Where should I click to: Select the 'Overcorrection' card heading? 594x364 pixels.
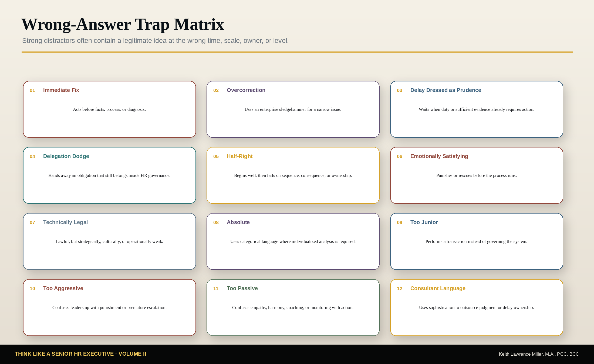point(246,90)
